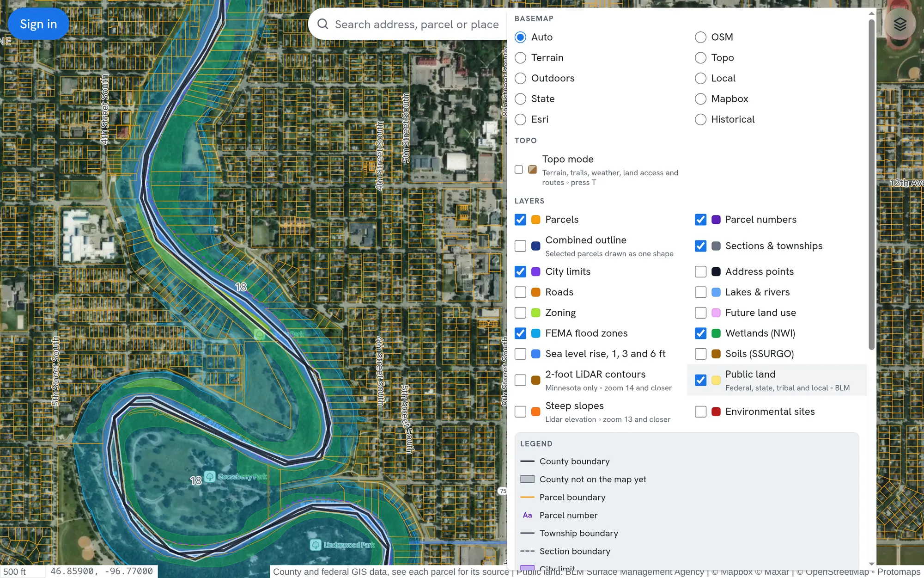The width and height of the screenshot is (924, 578).
Task: Click the Sign in button
Action: click(38, 24)
